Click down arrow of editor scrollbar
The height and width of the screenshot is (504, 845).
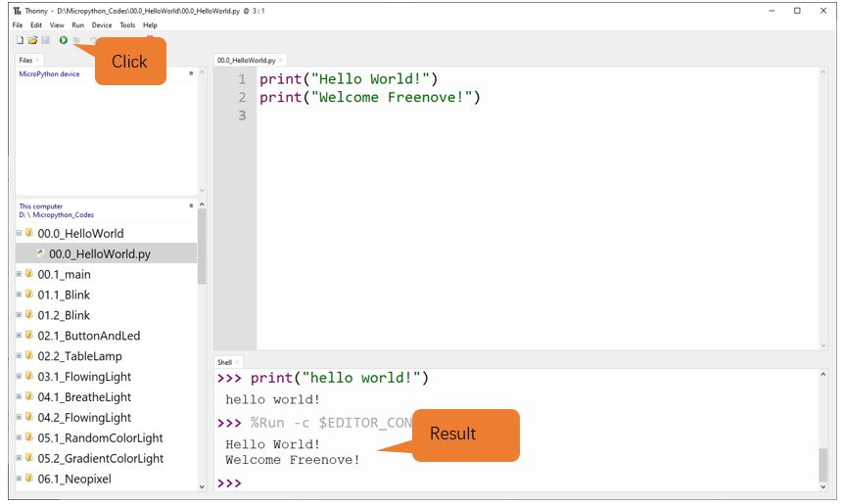tap(822, 345)
